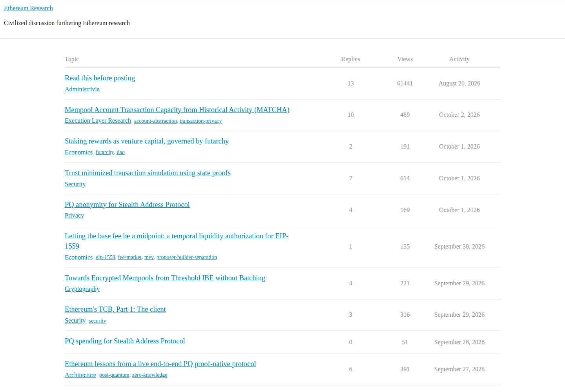The width and height of the screenshot is (565, 392).
Task: Open the MATCHA mempool topic
Action: (177, 110)
